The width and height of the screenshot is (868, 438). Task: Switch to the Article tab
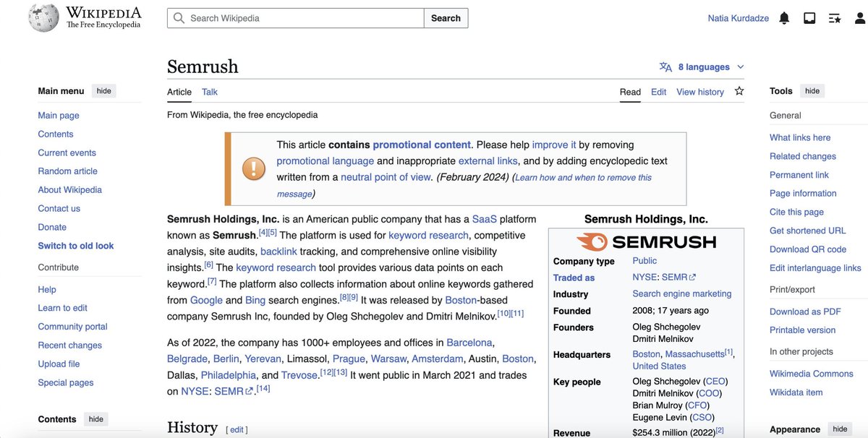point(179,92)
